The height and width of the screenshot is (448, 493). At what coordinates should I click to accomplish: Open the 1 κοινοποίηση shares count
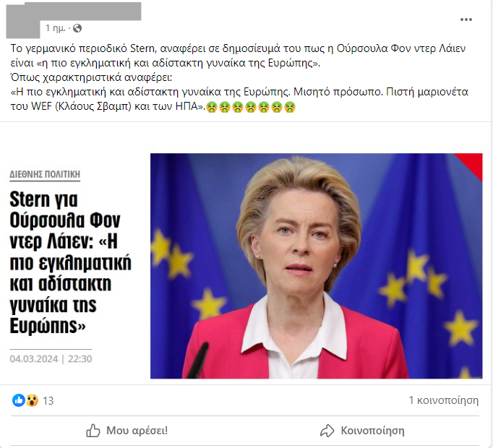pos(443,400)
